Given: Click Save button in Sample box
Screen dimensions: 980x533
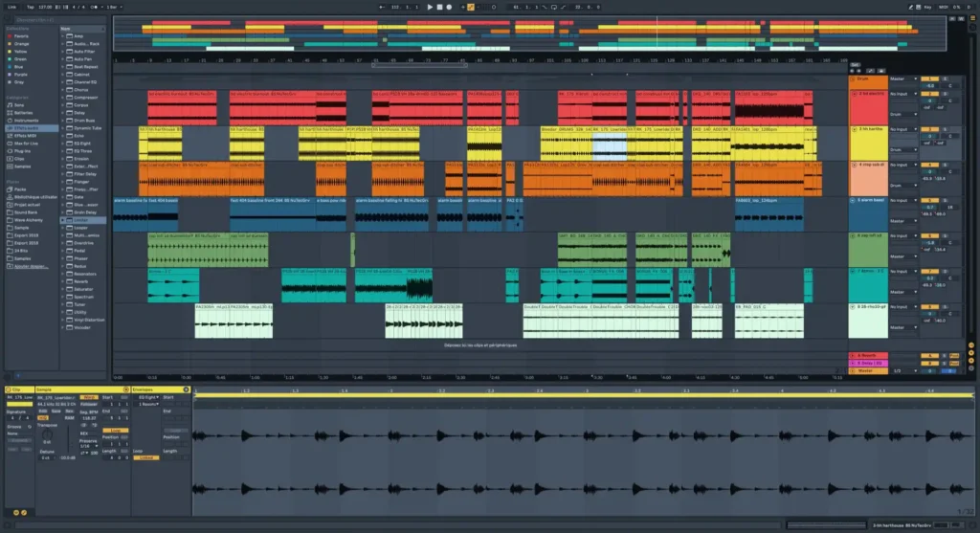Looking at the screenshot, I should click(56, 411).
